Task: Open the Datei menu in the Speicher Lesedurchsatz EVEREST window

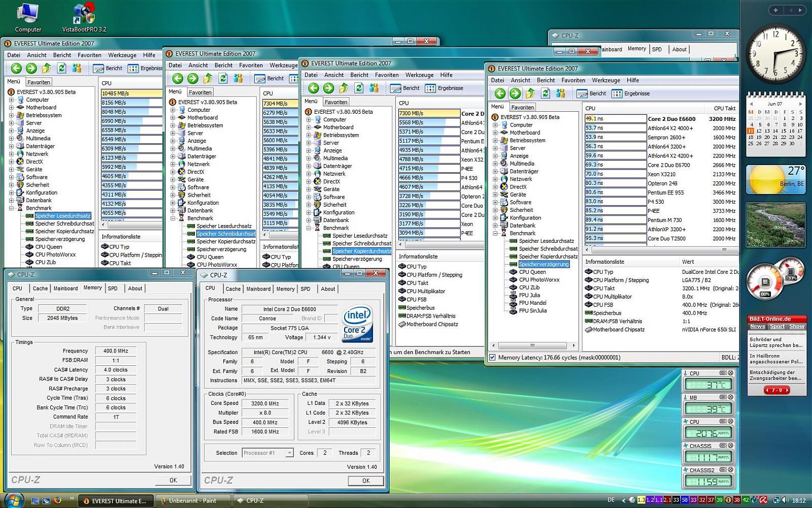Action: (14, 55)
